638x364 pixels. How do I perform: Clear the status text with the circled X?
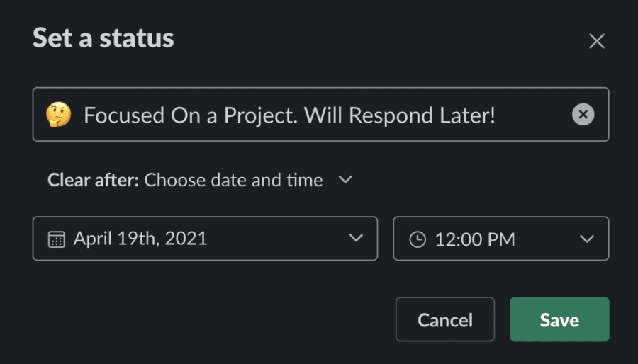tap(583, 114)
